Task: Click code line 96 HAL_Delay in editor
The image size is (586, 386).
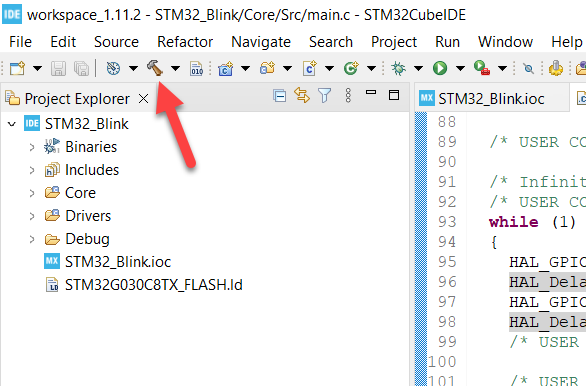Action: [x=547, y=282]
